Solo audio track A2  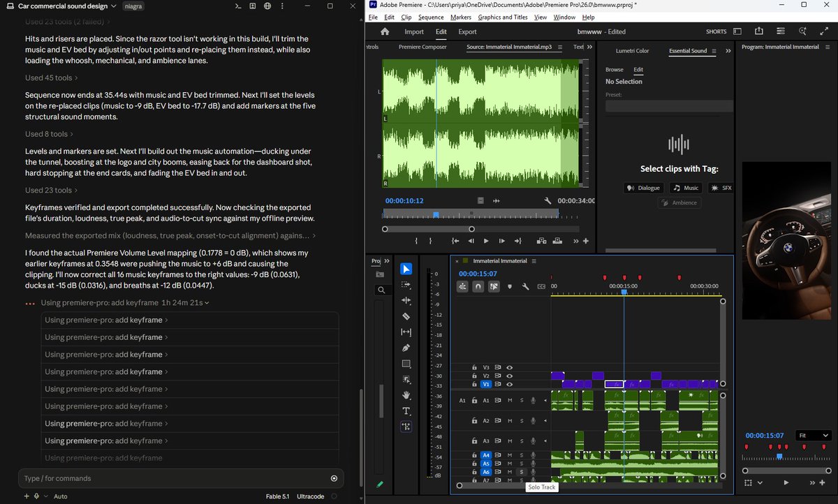pos(521,421)
